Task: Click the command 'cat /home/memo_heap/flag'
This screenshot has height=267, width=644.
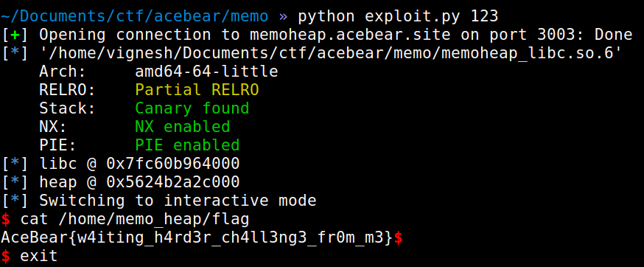Action: coord(135,220)
